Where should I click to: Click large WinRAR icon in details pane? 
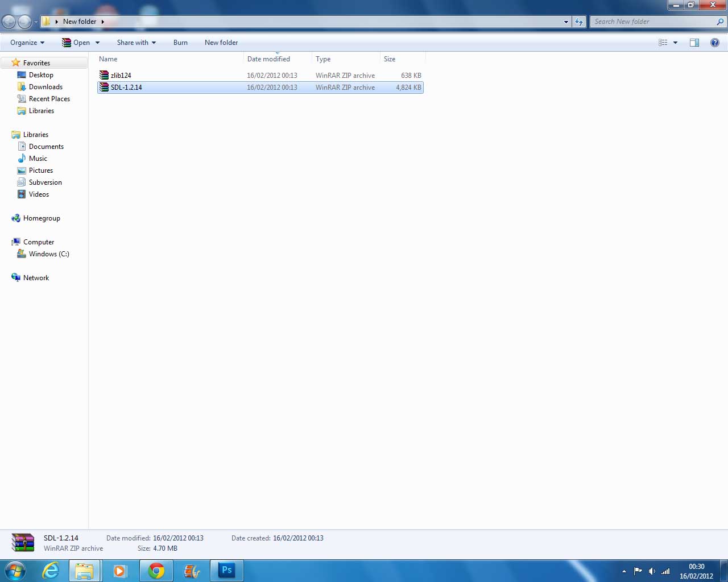pyautogui.click(x=23, y=543)
